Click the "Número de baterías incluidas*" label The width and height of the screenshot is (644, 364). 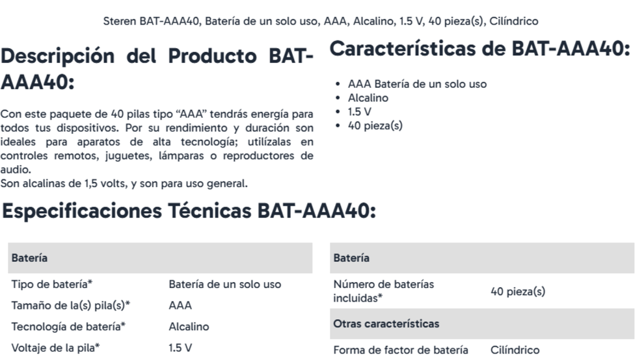point(382,291)
